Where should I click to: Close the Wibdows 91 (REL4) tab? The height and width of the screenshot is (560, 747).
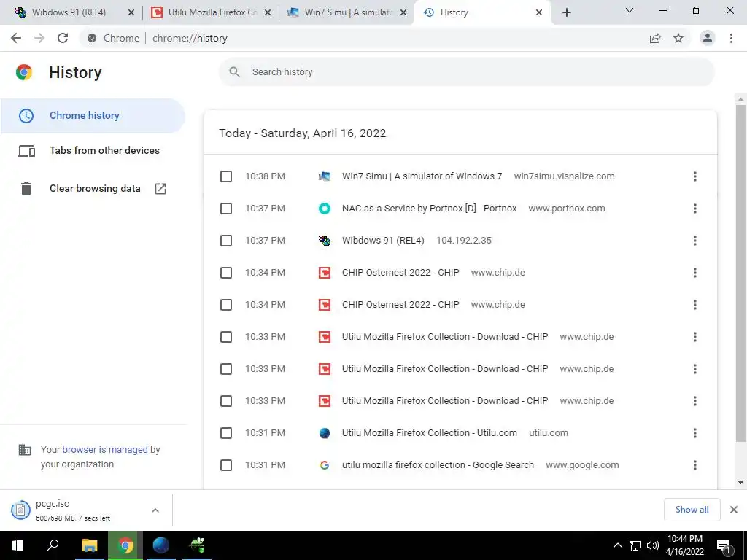tap(131, 12)
